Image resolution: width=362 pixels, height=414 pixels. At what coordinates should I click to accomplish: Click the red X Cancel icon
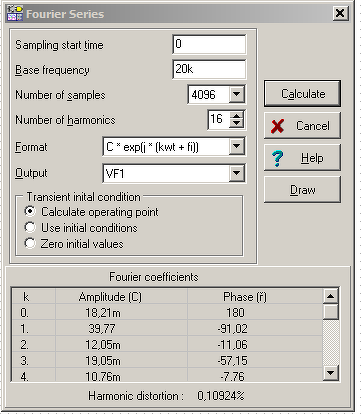click(277, 126)
